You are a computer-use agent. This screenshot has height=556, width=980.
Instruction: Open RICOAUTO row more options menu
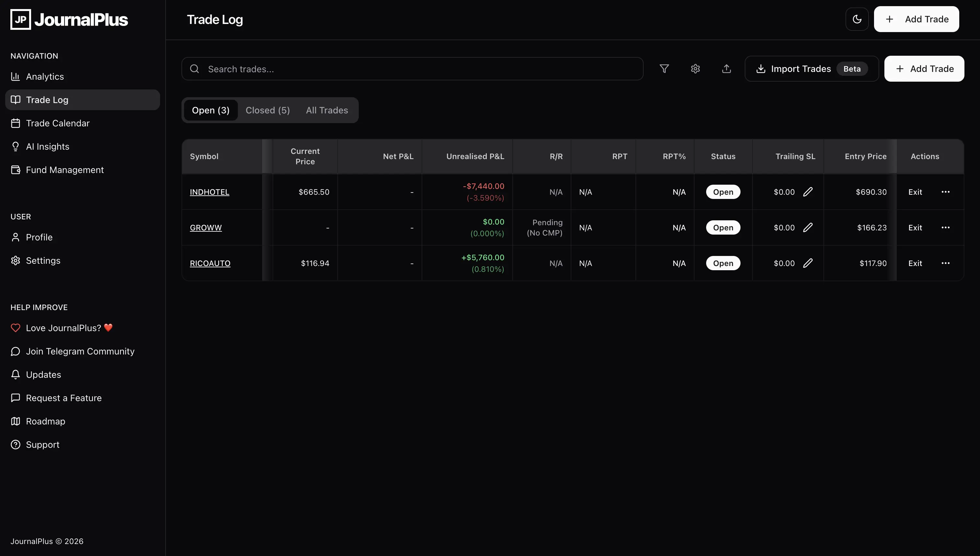coord(945,263)
